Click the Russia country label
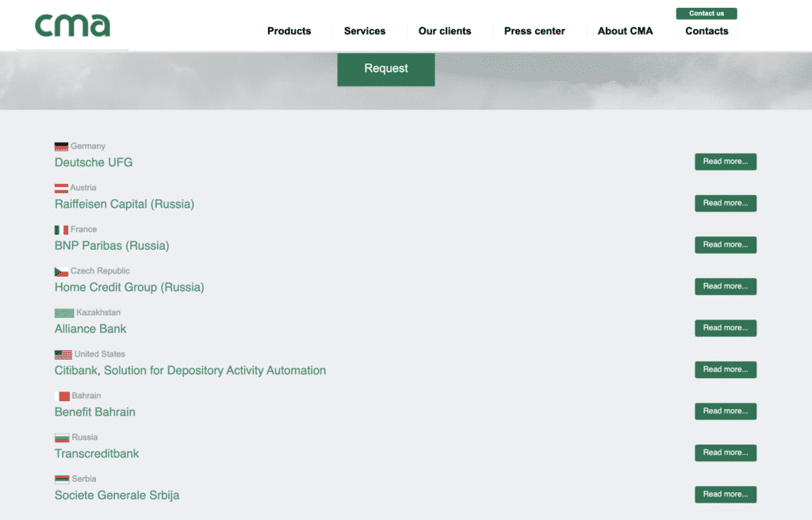The image size is (812, 520). [x=85, y=437]
